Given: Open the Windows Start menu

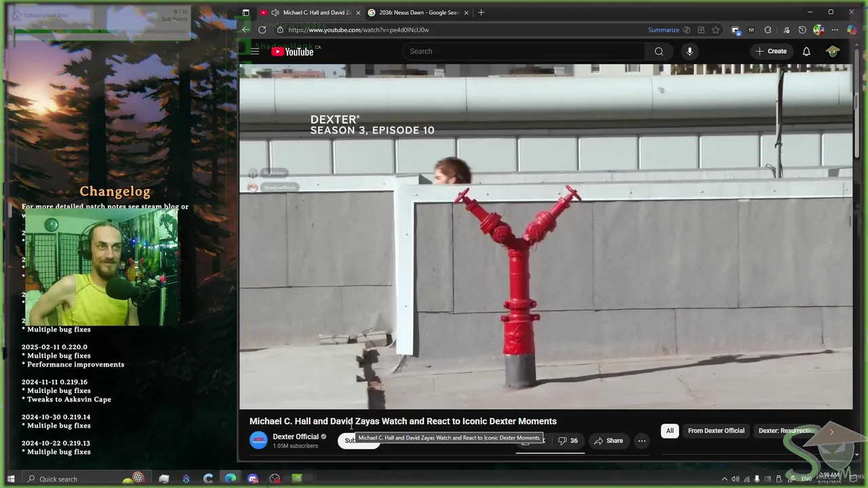Looking at the screenshot, I should 11,479.
